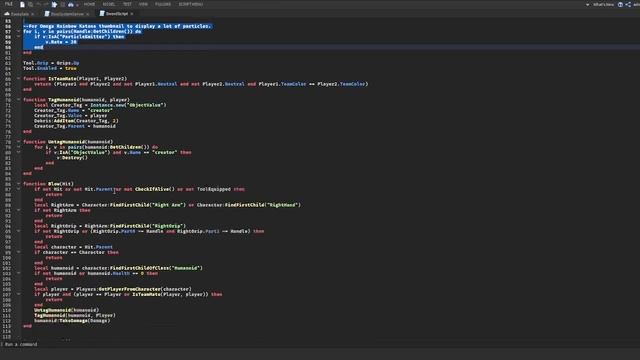Close the middle script tab
The width and height of the screenshot is (640, 360).
coord(88,14)
